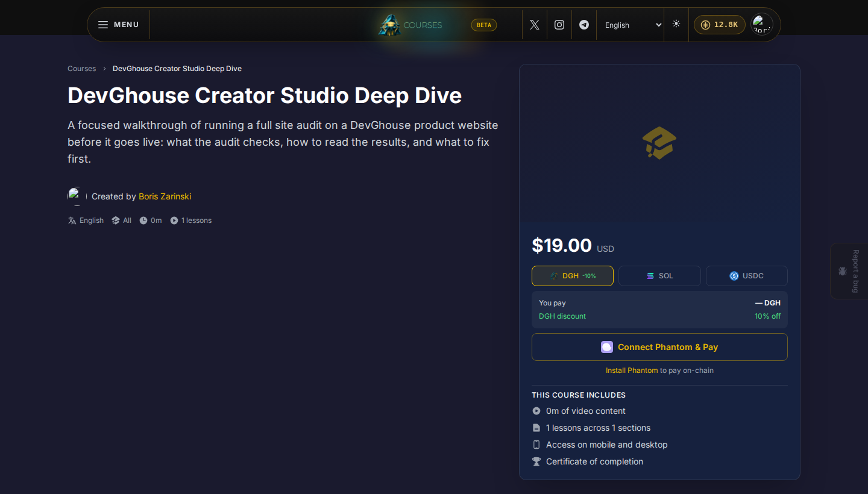This screenshot has width=868, height=494.
Task: Click the trophy icon beside Certificate of completion
Action: 536,461
